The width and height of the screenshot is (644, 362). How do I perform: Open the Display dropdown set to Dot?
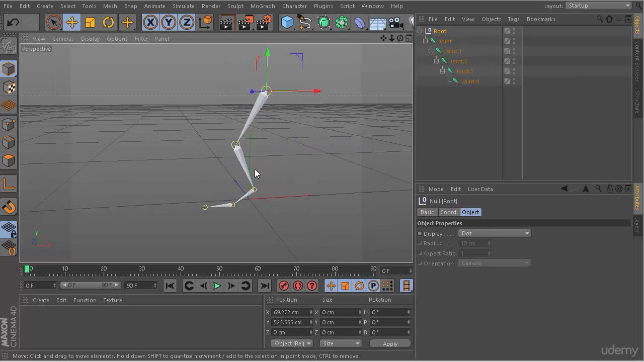(x=494, y=233)
